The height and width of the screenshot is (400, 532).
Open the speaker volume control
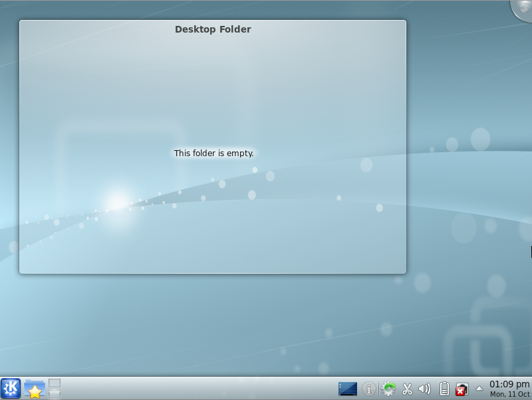coord(425,389)
